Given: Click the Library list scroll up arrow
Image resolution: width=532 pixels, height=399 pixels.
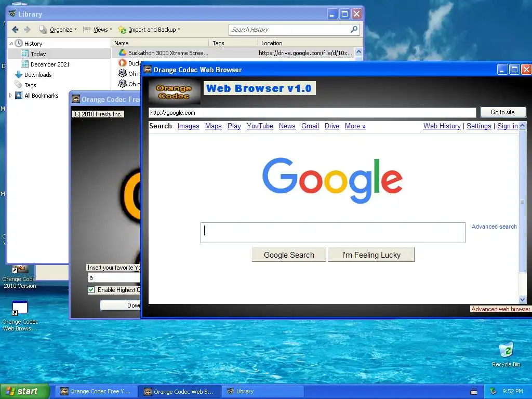Looking at the screenshot, I should coord(358,52).
